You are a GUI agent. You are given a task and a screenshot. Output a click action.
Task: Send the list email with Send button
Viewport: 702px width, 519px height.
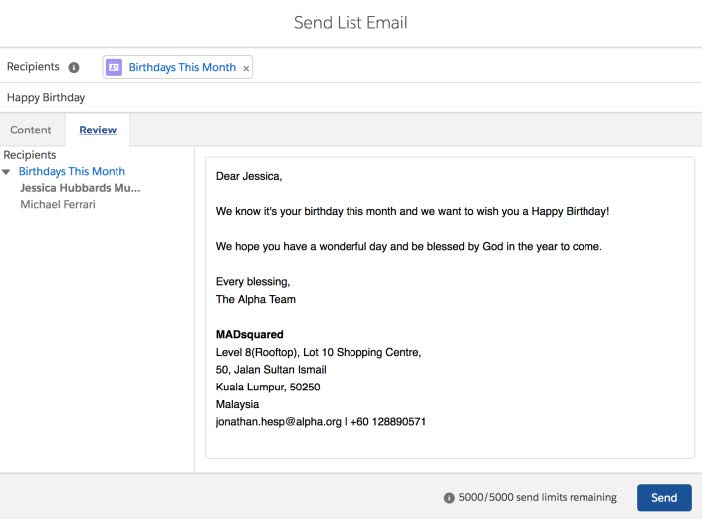click(664, 498)
